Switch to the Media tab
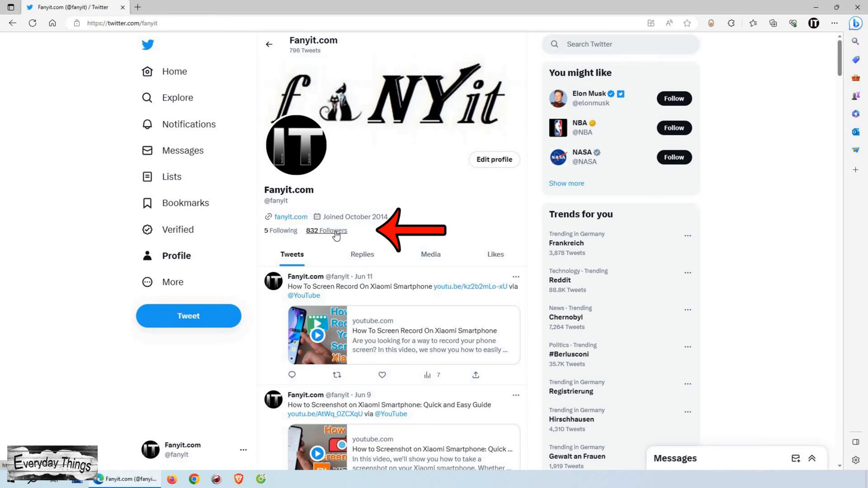 pos(430,254)
